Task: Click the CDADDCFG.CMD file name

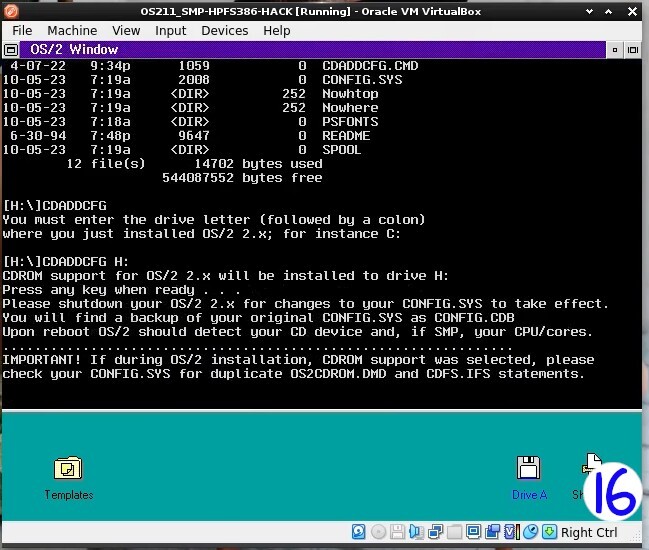Action: pyautogui.click(x=370, y=66)
